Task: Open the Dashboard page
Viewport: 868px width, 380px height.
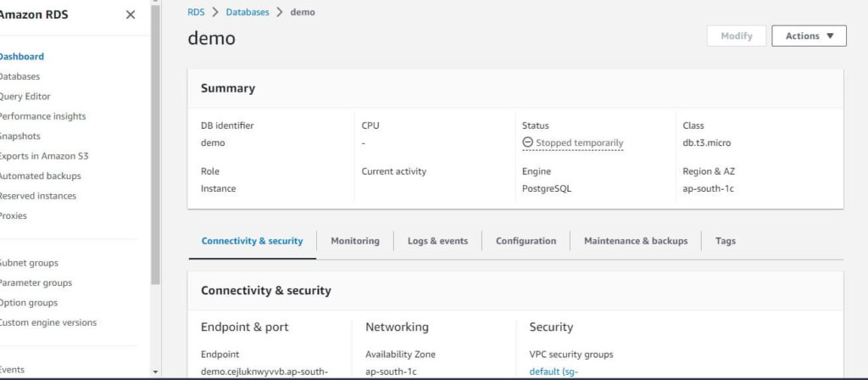Action: point(21,57)
